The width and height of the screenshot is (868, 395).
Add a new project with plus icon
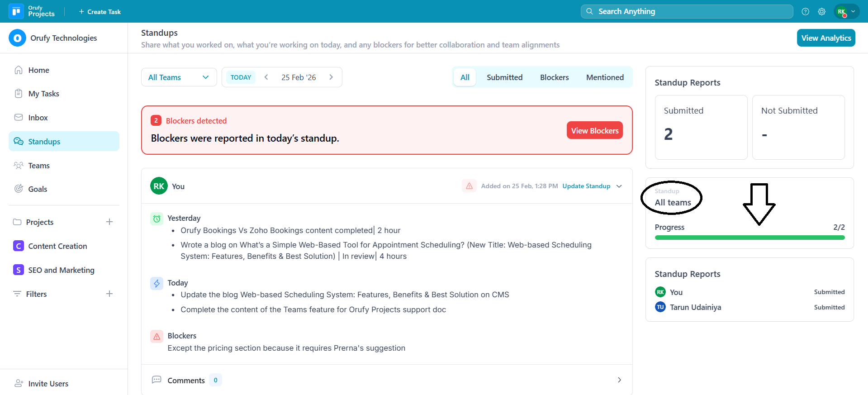(x=109, y=222)
